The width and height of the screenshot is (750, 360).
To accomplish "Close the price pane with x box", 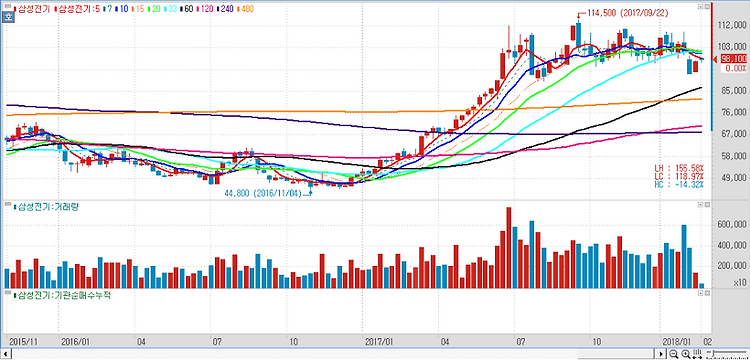I will [707, 7].
